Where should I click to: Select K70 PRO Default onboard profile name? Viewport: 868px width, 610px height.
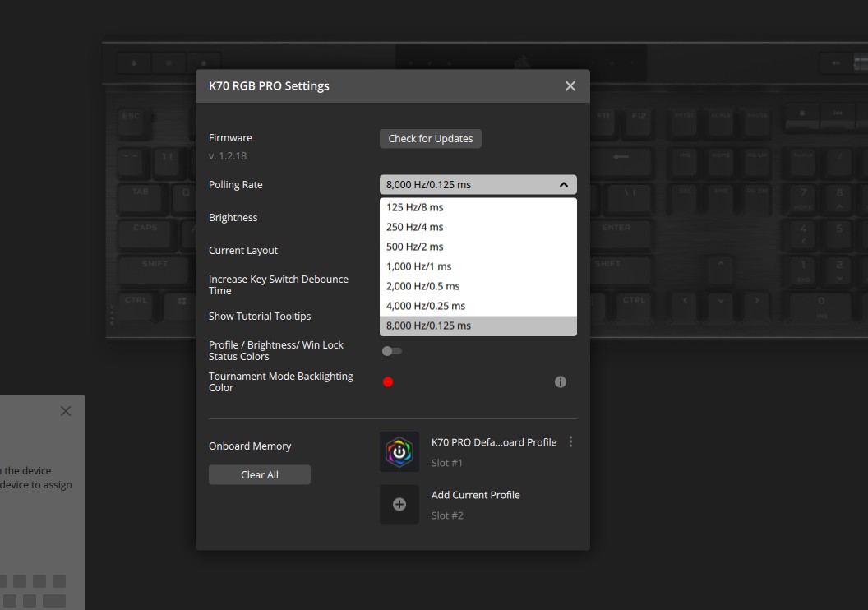click(493, 442)
